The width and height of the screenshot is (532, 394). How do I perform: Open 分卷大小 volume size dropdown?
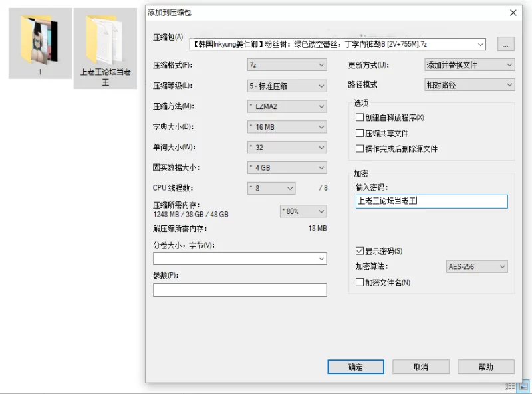click(x=240, y=259)
